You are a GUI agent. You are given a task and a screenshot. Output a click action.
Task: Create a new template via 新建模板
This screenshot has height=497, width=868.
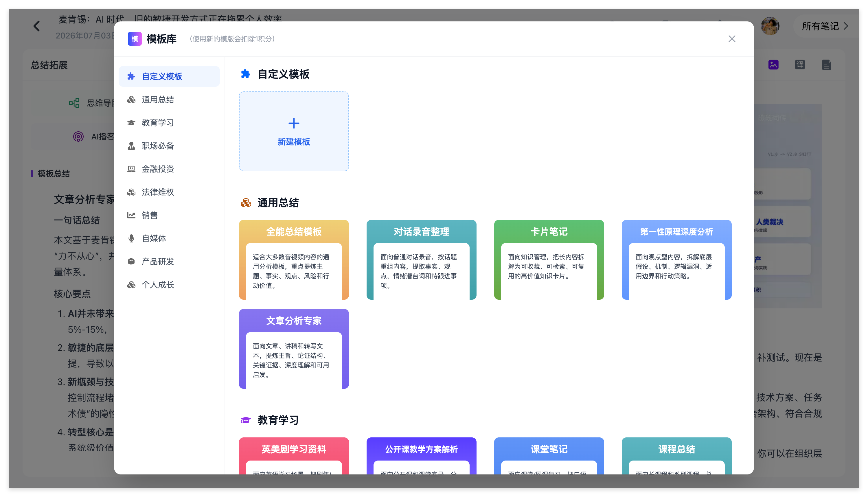coord(294,131)
